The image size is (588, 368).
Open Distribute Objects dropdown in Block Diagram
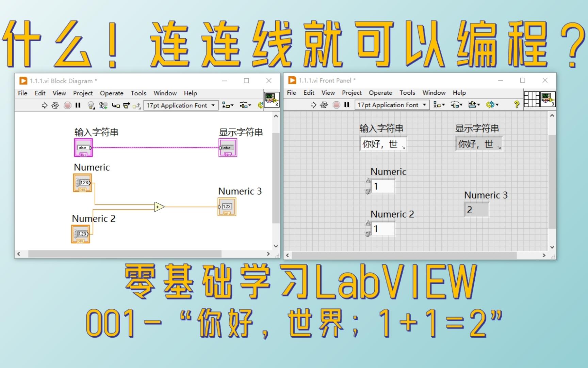[x=245, y=106]
